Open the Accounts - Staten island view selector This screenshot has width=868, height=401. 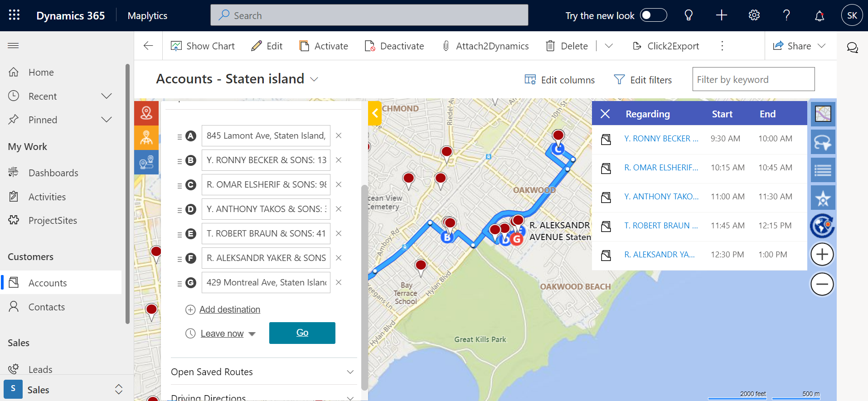coord(237,79)
